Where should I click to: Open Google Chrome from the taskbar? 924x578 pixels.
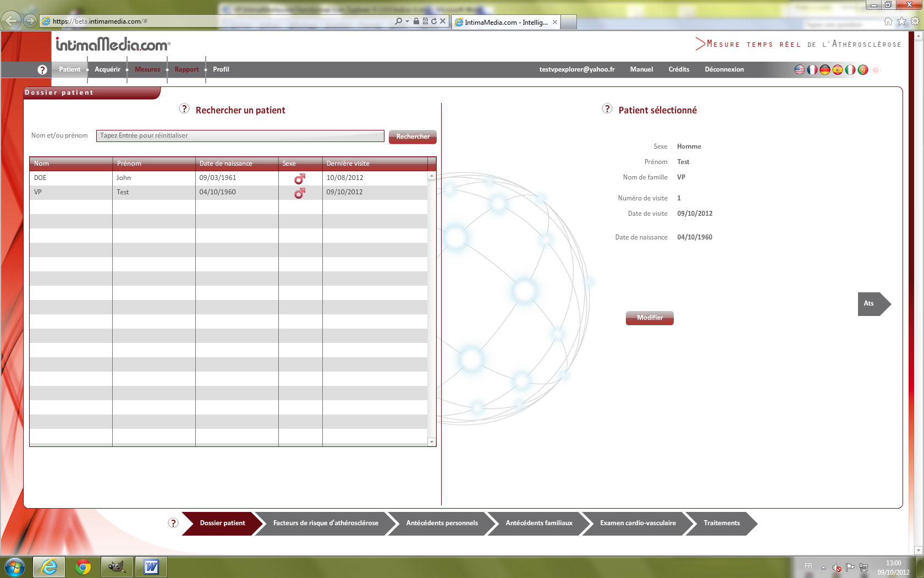tap(83, 566)
